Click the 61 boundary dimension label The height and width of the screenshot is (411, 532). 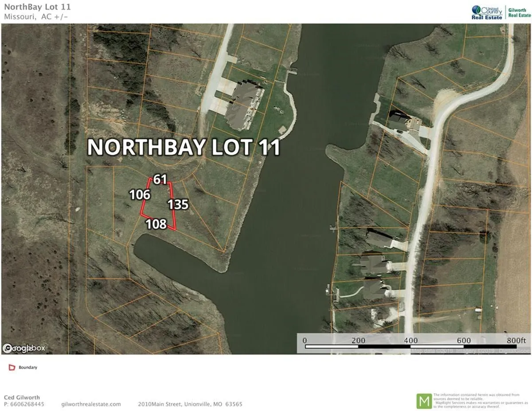coord(160,179)
